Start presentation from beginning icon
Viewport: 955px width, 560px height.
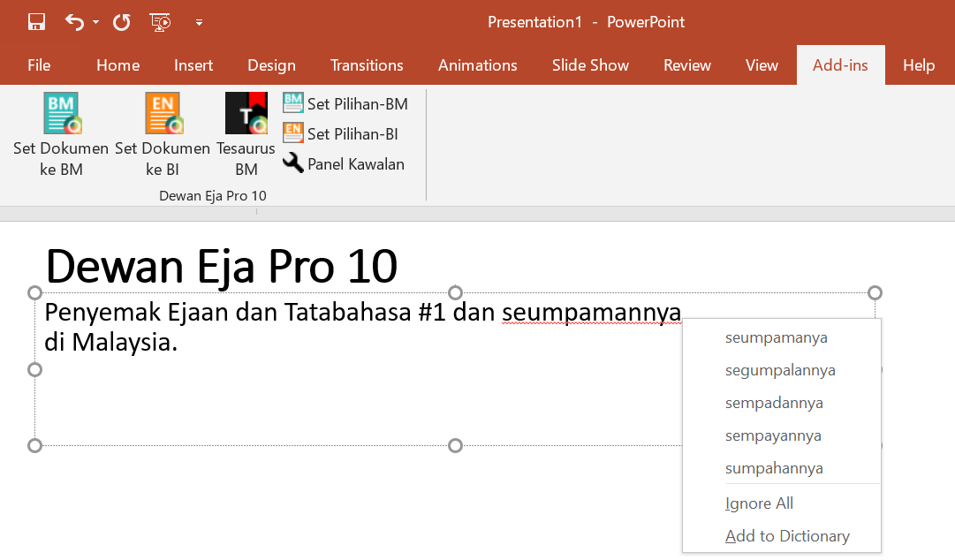tap(160, 22)
